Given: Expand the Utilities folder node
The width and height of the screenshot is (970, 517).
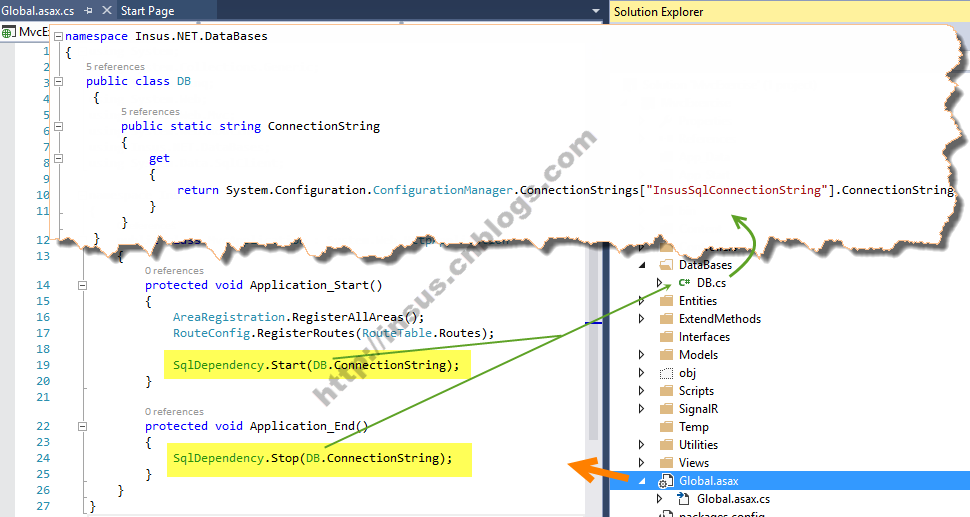Looking at the screenshot, I should pos(642,445).
